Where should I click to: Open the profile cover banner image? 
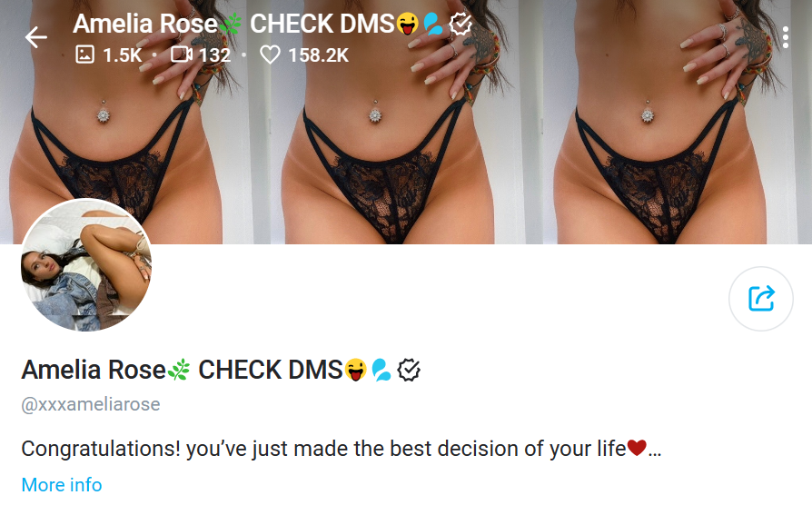pos(406,122)
